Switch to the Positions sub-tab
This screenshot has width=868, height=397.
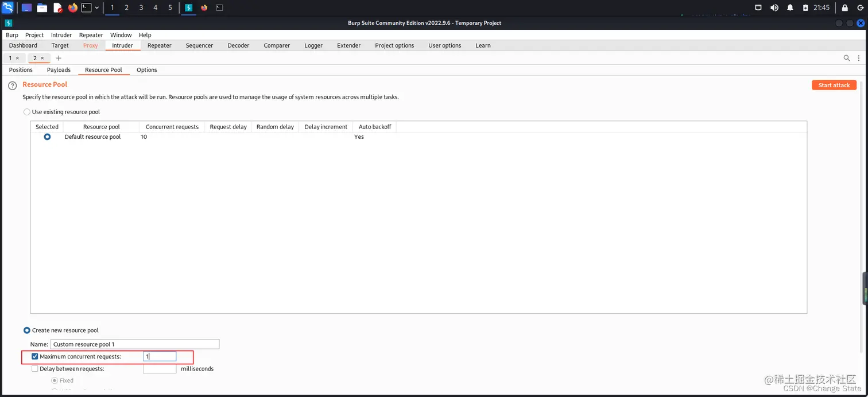point(21,70)
